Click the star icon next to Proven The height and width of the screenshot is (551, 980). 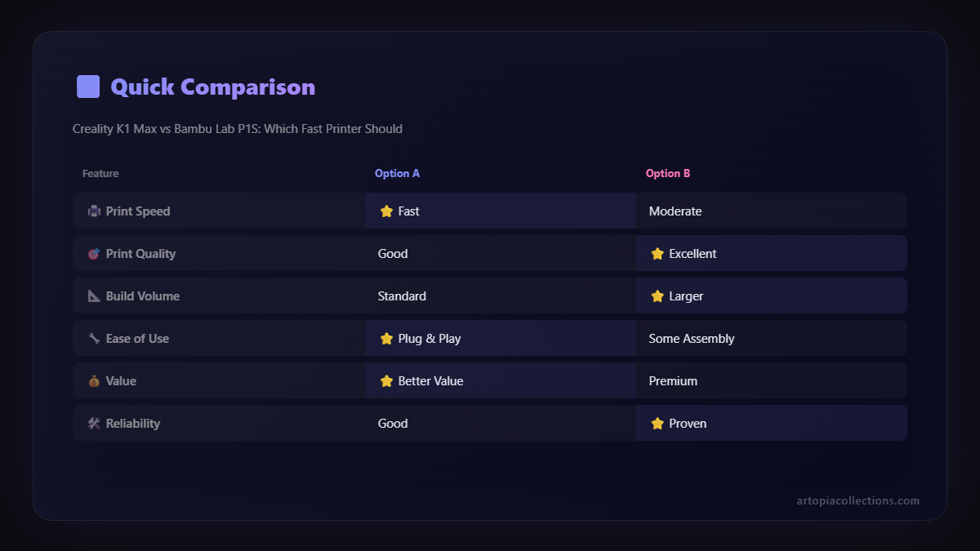(657, 424)
